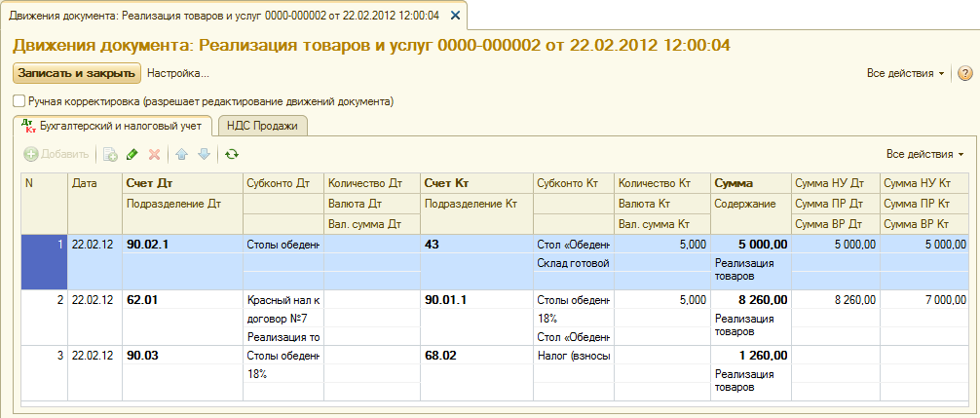Click the red X delete icon
Image resolution: width=980 pixels, height=418 pixels.
click(154, 154)
